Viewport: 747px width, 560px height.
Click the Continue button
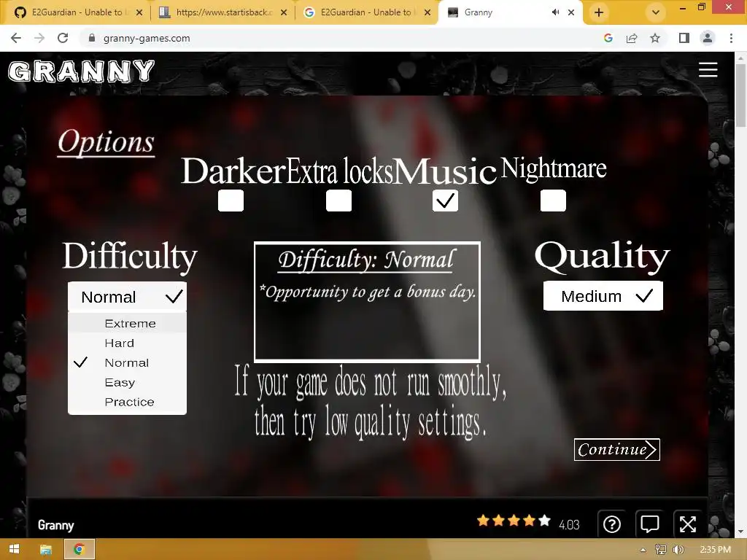(x=617, y=449)
